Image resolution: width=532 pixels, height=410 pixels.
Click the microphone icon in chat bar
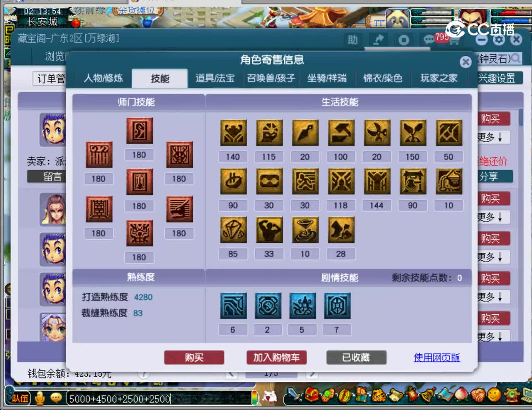point(40,398)
